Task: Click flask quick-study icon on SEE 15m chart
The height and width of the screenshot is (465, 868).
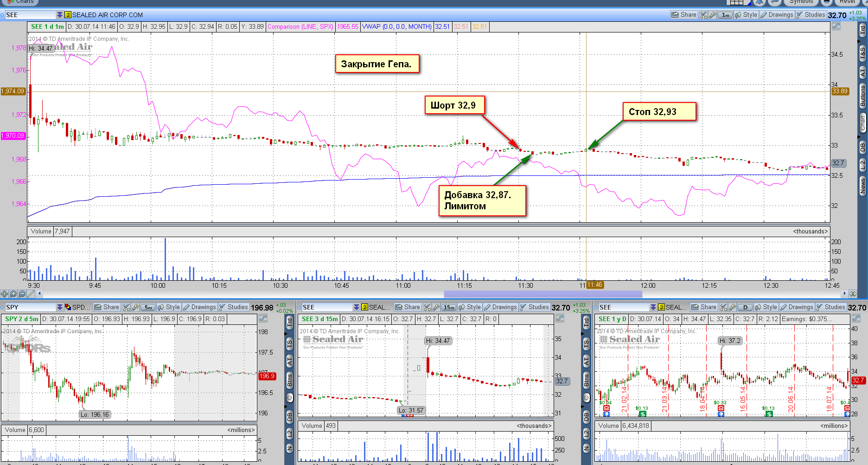Action: coord(428,307)
